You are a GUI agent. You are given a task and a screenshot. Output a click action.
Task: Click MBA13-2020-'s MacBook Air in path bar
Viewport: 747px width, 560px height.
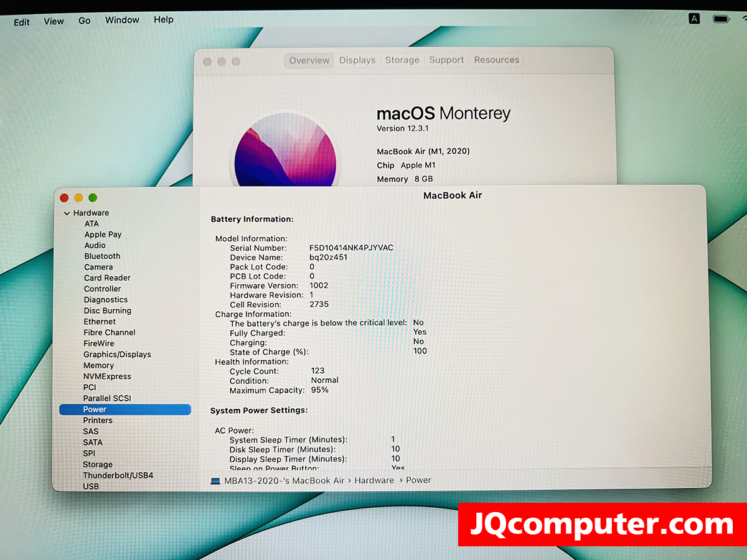click(x=284, y=480)
